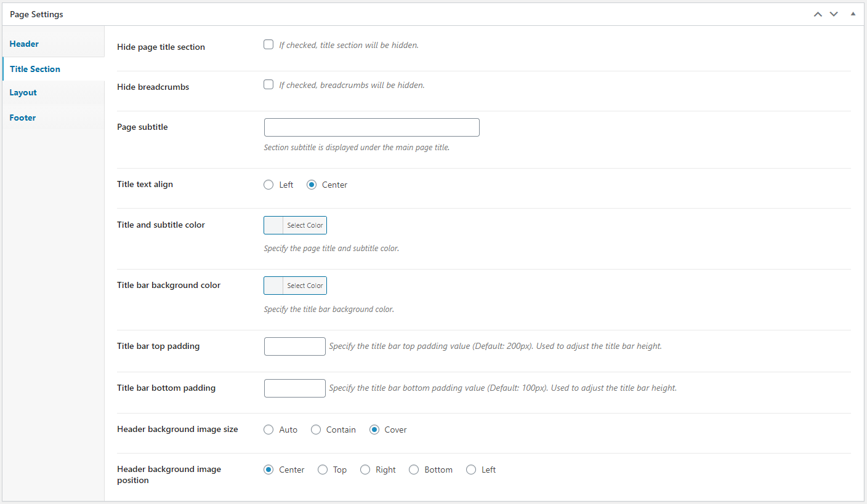Screen dimensions: 867x504
Task: Click 'Header background image size' label
Action: pos(177,430)
